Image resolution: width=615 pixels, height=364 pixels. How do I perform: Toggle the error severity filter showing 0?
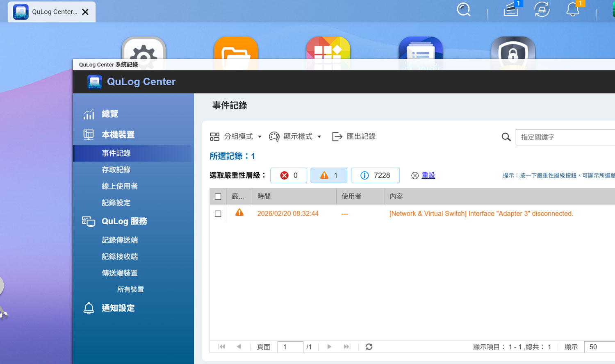pos(289,175)
